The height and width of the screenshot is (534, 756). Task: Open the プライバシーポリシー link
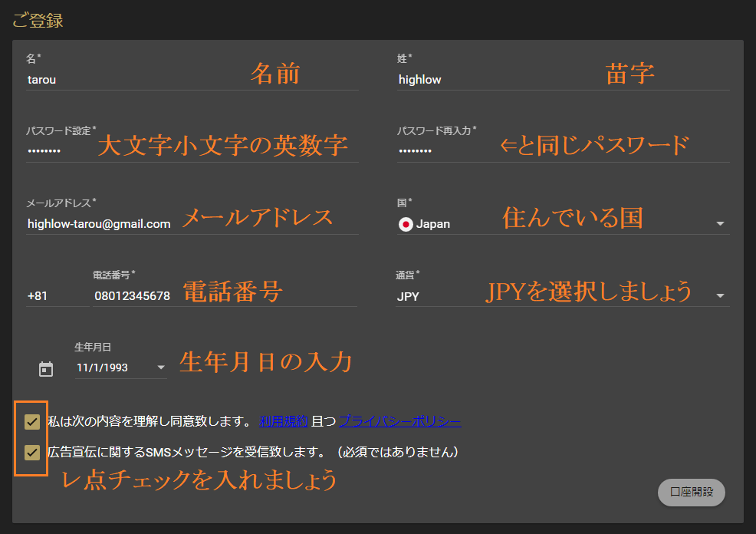point(399,421)
